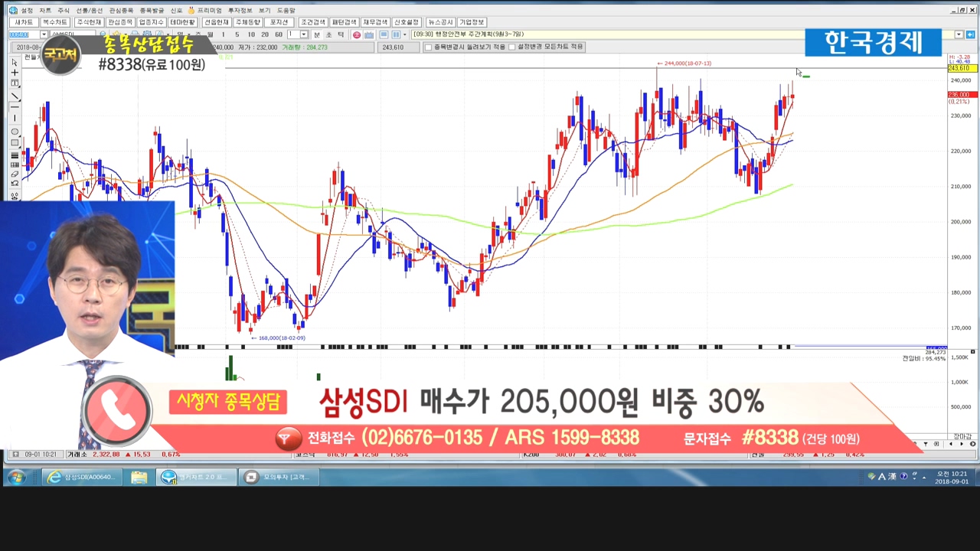Click the 뉴스공시 button
This screenshot has height=551, width=980.
click(x=440, y=22)
